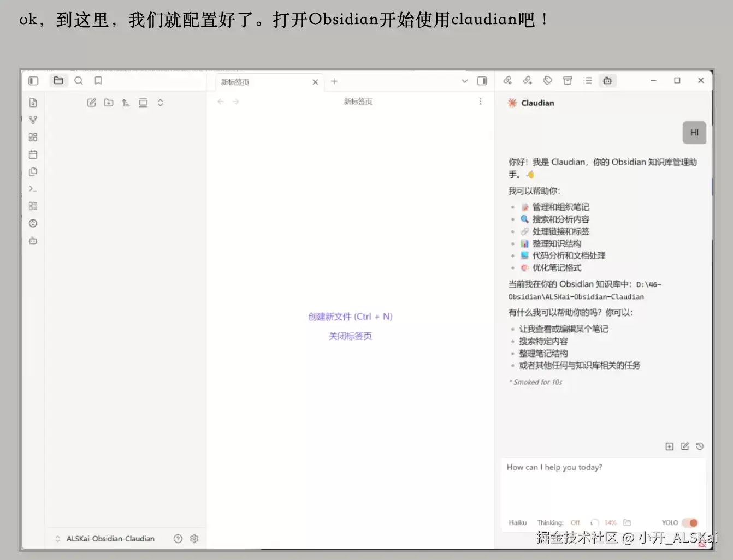The image size is (733, 560).
Task: Toggle the left sidebar collapse icon
Action: (33, 81)
